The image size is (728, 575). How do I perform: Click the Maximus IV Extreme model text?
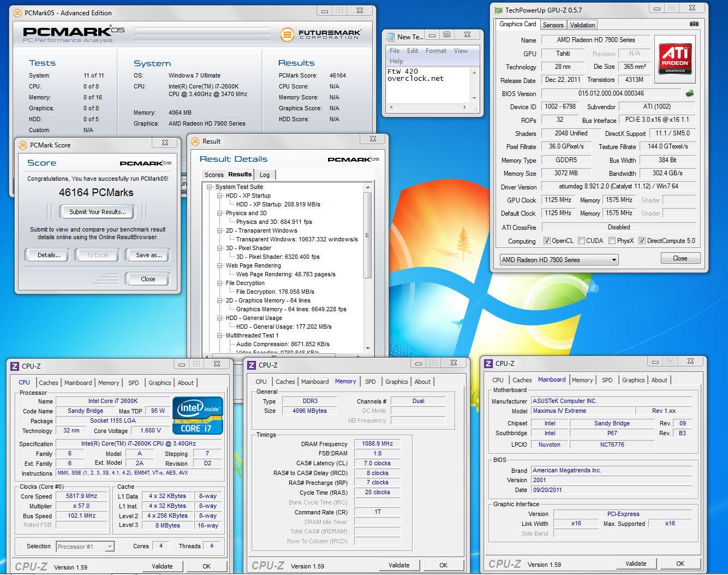click(x=559, y=411)
